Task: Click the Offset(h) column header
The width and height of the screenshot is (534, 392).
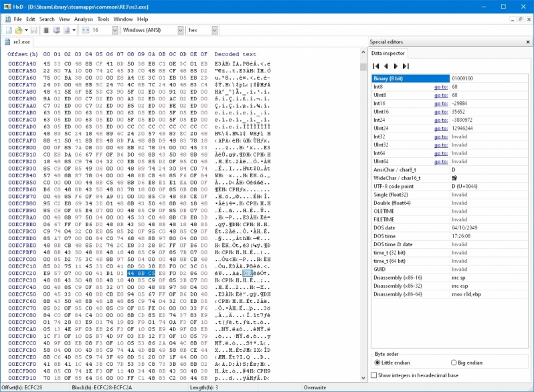Action: click(23, 54)
